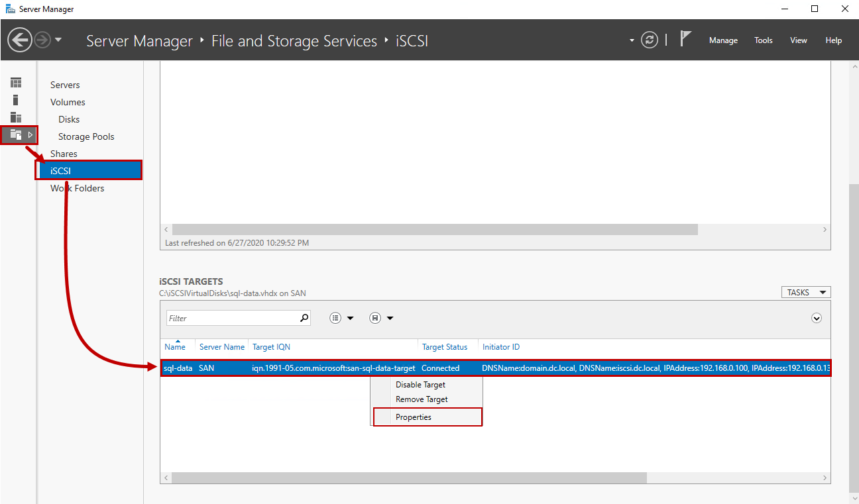Viewport: 859px width, 504px height.
Task: Open the saved queries dropdown
Action: tap(381, 319)
